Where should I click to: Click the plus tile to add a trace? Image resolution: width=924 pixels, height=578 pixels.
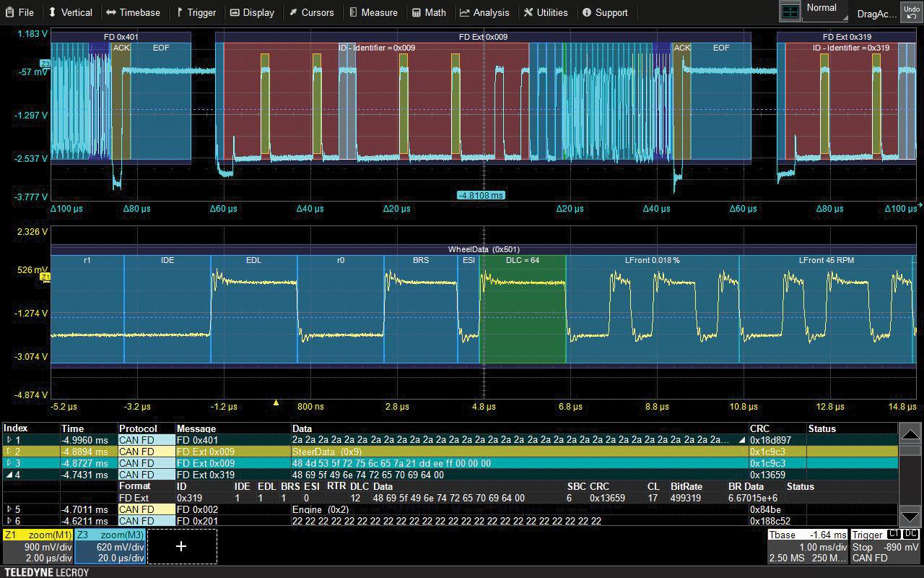[181, 546]
